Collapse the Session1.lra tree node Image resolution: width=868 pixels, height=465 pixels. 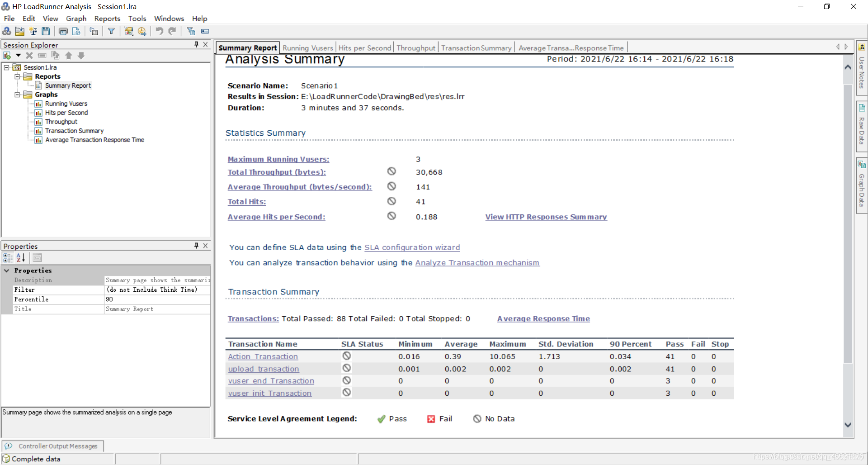click(x=7, y=67)
